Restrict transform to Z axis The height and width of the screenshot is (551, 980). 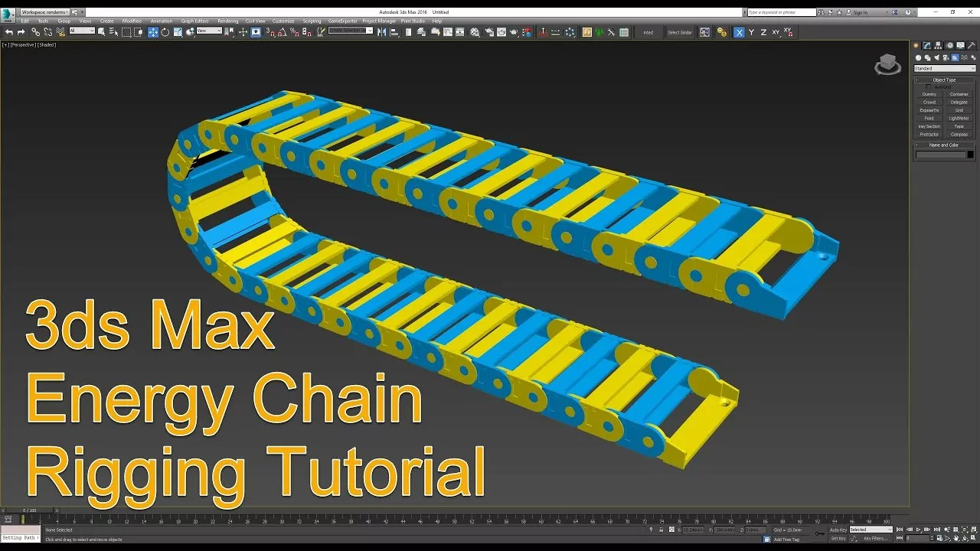[x=763, y=32]
